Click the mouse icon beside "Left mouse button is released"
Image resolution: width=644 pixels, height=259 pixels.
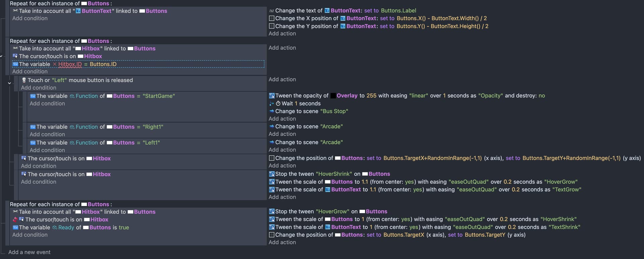[x=24, y=80]
